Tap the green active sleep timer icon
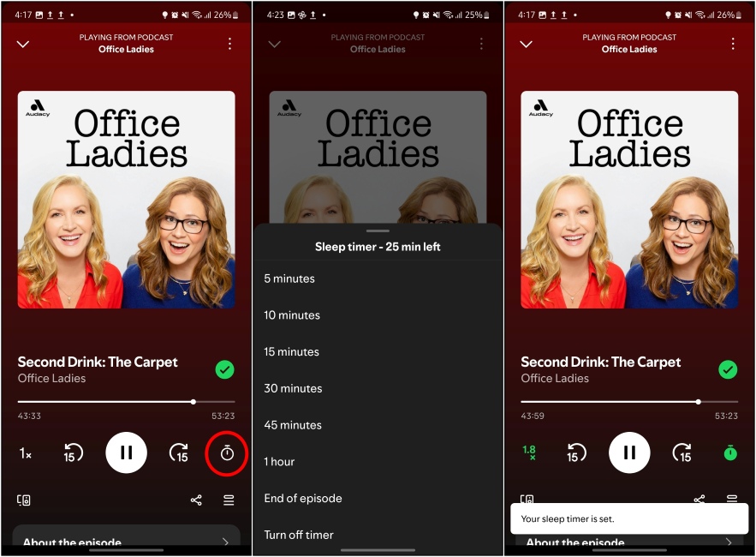This screenshot has height=557, width=756. [x=729, y=452]
